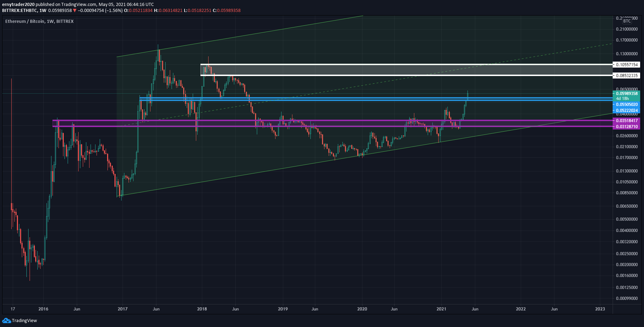Select the gray resistance zone rectangle
This screenshot has width=644, height=327.
click(x=406, y=70)
